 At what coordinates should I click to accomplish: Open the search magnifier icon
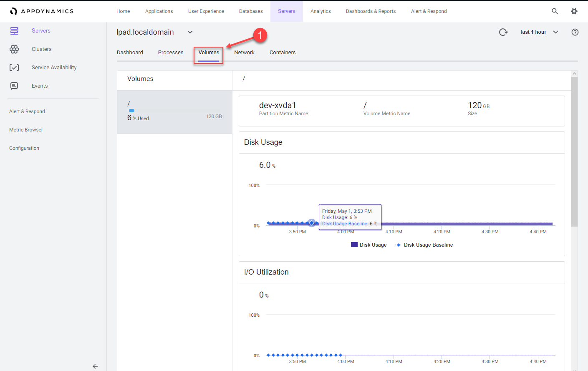coord(555,11)
